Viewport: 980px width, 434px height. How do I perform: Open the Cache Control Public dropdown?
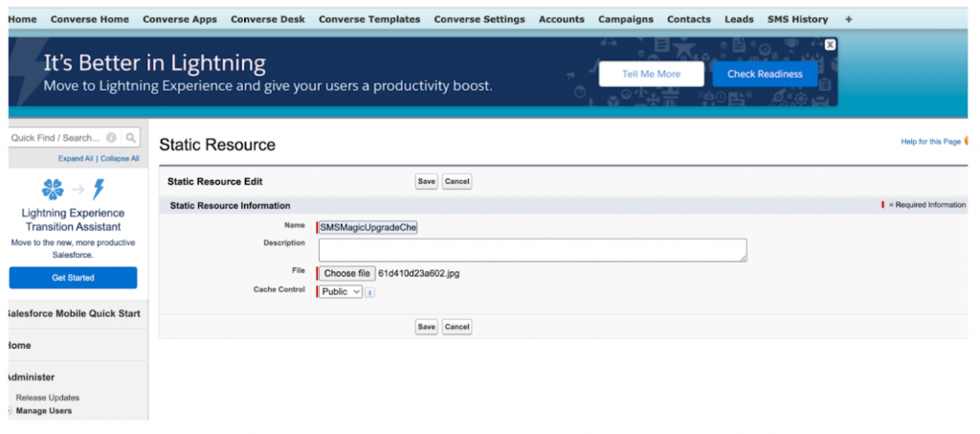[340, 292]
